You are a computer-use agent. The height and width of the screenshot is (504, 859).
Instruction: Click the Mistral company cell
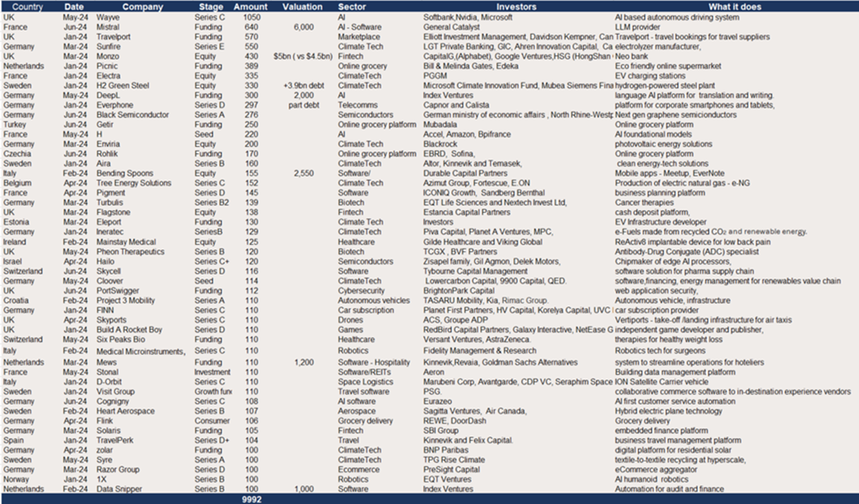108,27
